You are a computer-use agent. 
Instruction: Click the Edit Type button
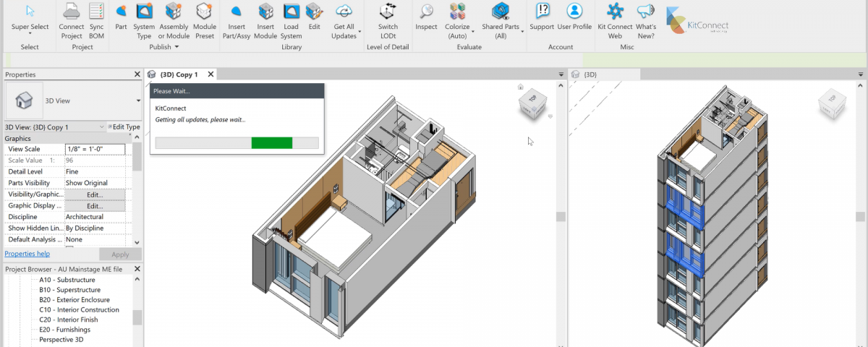coord(124,127)
